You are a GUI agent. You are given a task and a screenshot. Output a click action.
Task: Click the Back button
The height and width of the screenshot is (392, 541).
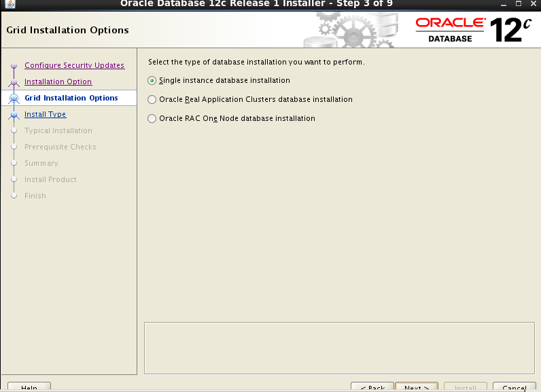click(x=372, y=387)
